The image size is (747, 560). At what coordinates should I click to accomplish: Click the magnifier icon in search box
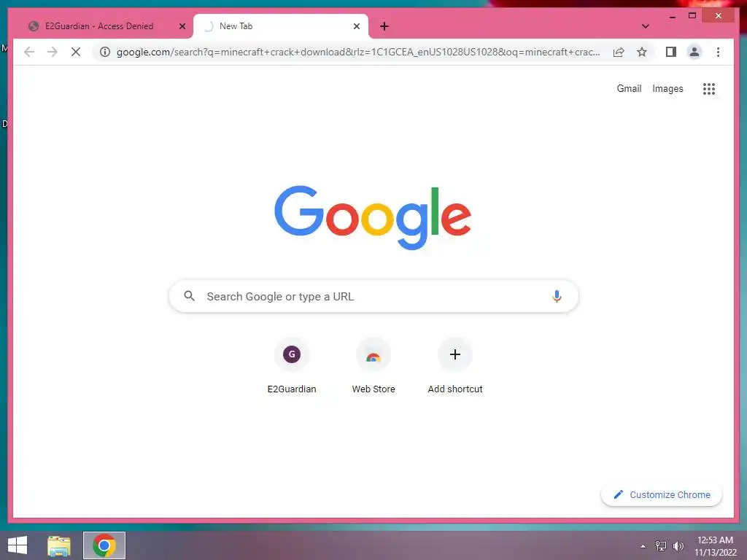point(189,296)
